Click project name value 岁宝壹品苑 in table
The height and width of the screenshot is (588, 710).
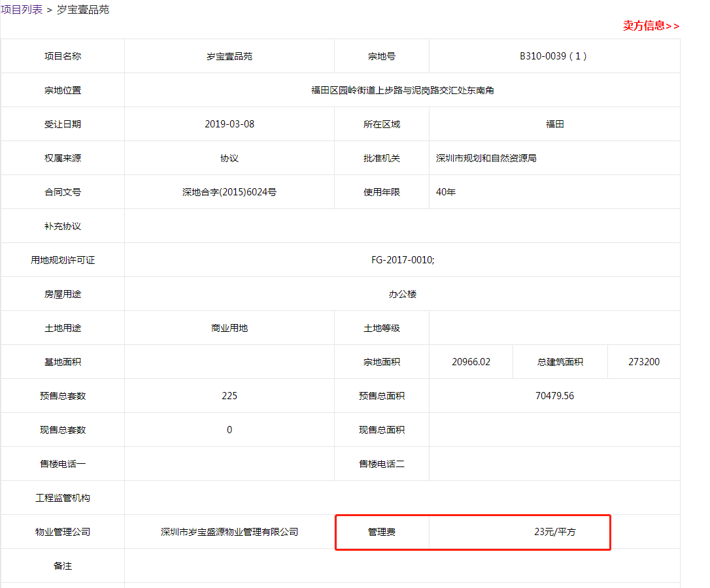[x=229, y=56]
